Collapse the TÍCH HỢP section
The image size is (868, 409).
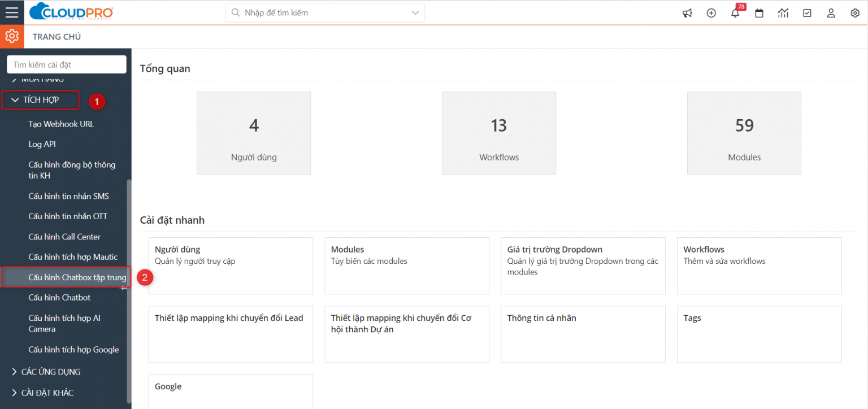[40, 100]
